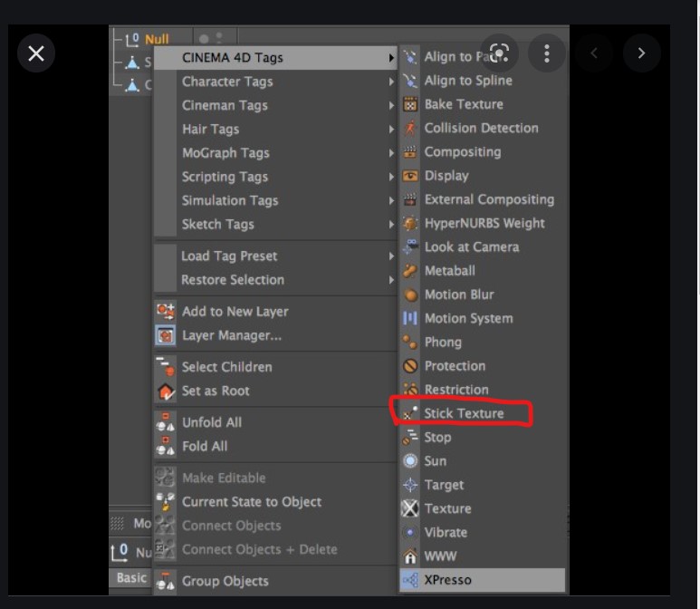
Task: Click the WWW tag house icon
Action: click(x=410, y=556)
